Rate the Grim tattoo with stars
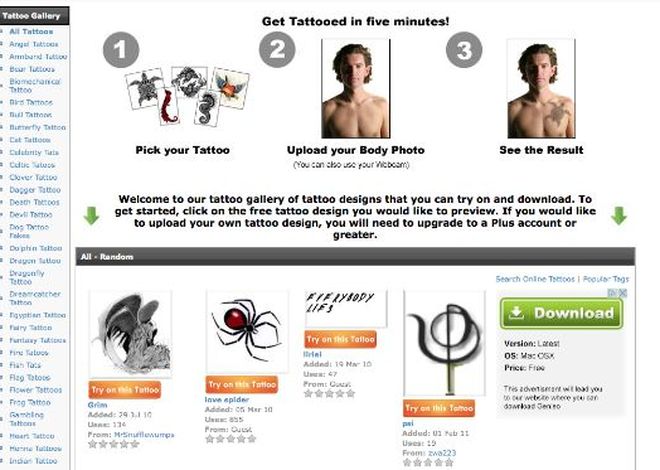Viewport: 660px width, 470px height. click(x=114, y=444)
